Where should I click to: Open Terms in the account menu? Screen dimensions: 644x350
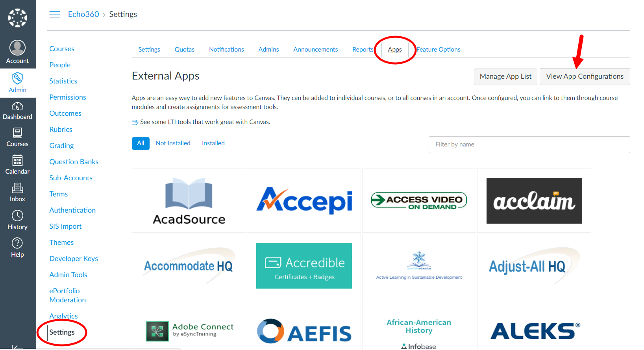tap(58, 194)
